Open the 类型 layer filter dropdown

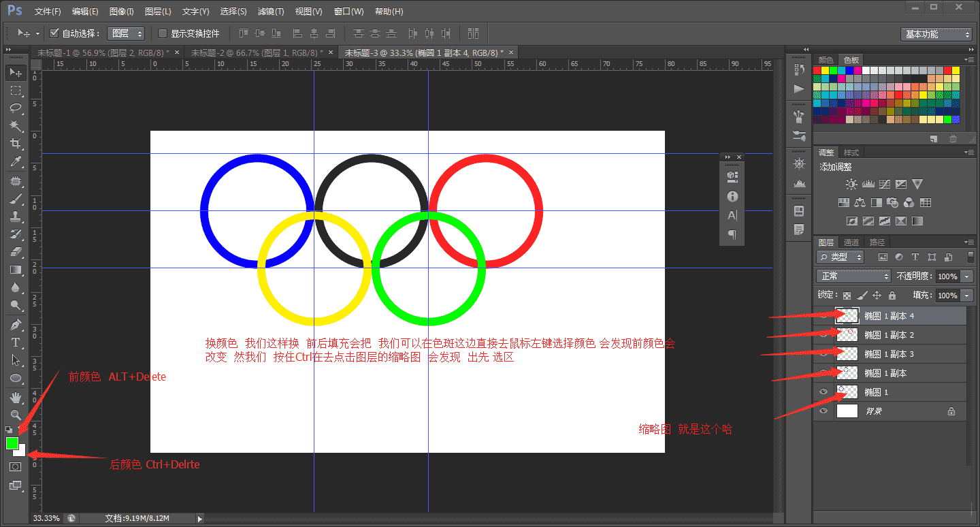coord(839,257)
